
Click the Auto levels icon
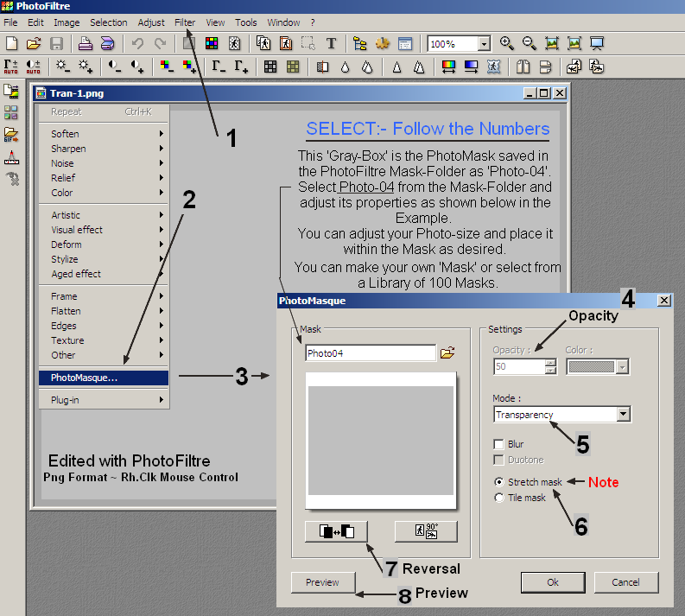[11, 67]
